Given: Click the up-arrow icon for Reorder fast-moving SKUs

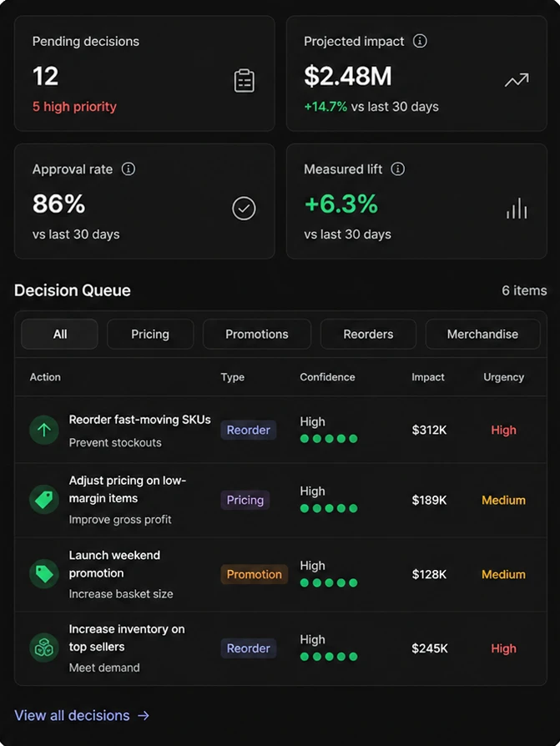Looking at the screenshot, I should click(44, 430).
